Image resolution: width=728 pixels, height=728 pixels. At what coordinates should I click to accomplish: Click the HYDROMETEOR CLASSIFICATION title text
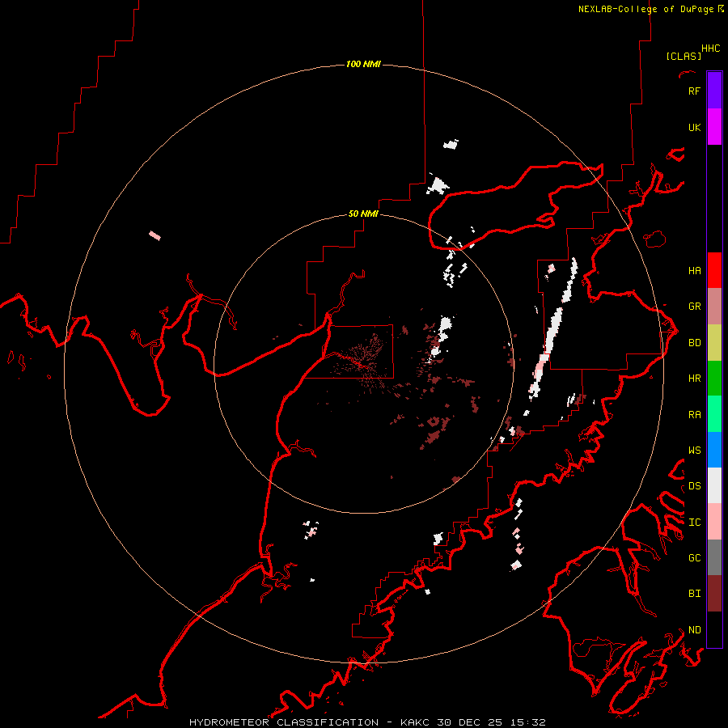click(x=284, y=722)
